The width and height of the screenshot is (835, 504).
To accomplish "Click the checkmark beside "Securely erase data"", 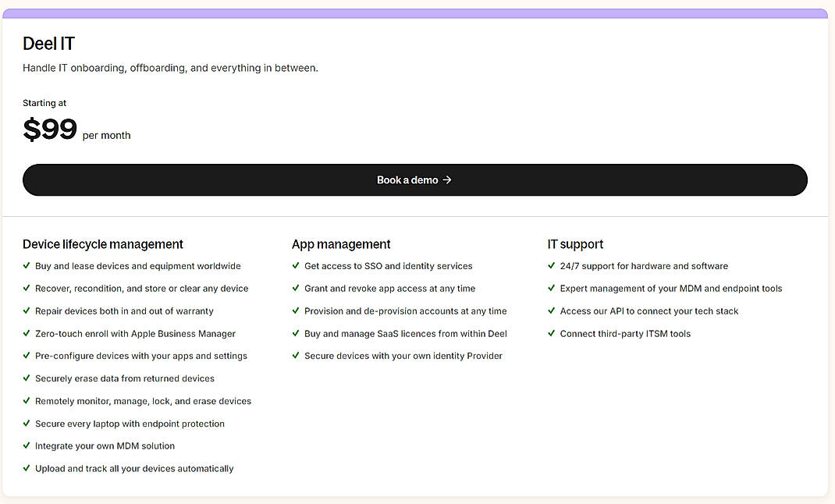I will pos(26,378).
